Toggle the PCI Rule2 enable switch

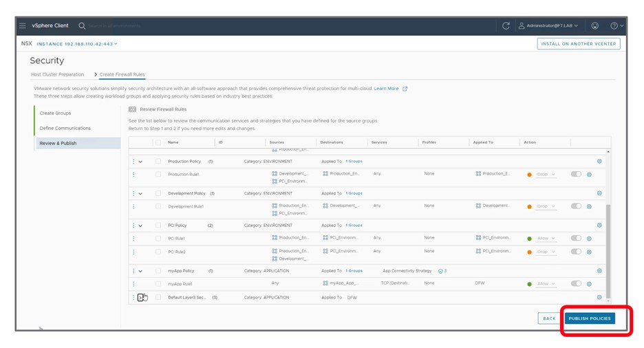click(576, 252)
